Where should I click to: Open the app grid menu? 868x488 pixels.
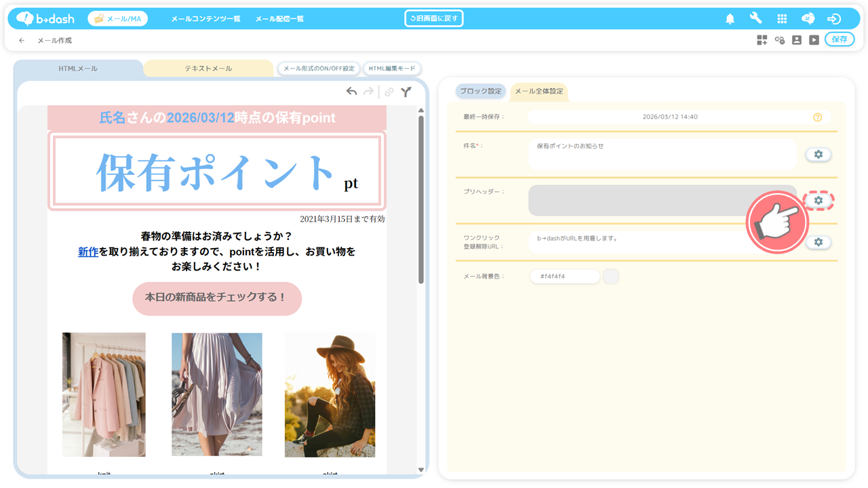(x=782, y=19)
